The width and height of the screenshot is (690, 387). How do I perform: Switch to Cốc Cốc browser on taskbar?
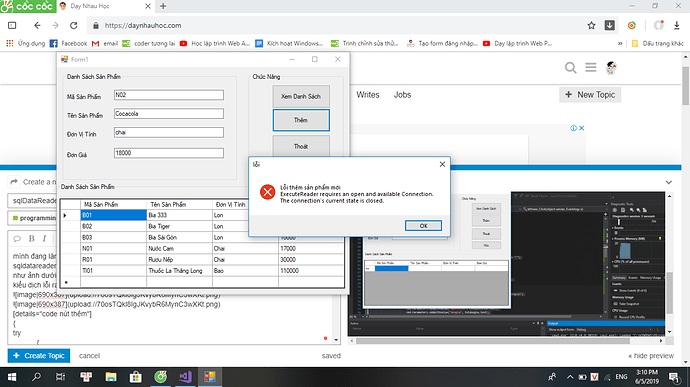pyautogui.click(x=161, y=377)
